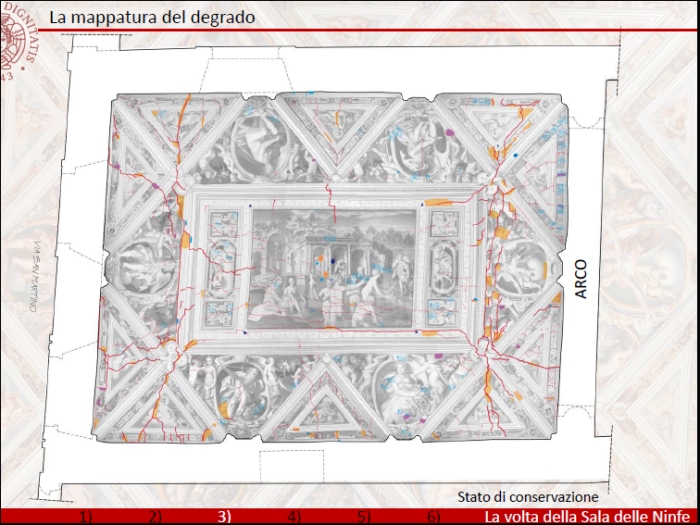Jump to section 5) in footer
Image resolution: width=700 pixels, height=525 pixels.
(x=364, y=517)
